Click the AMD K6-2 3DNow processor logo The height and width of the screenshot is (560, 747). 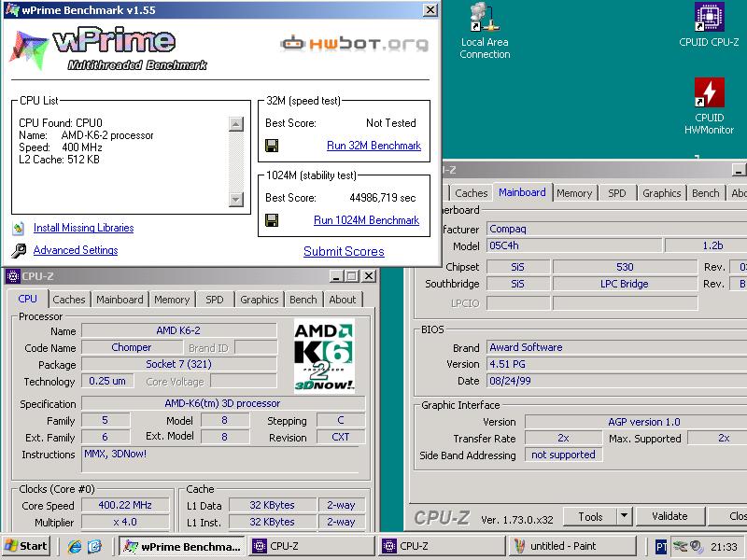click(x=324, y=356)
